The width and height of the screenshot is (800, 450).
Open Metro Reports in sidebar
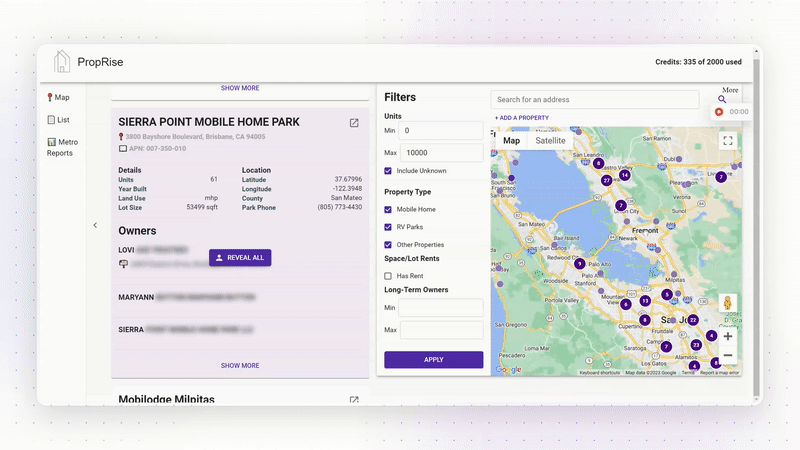(x=62, y=147)
